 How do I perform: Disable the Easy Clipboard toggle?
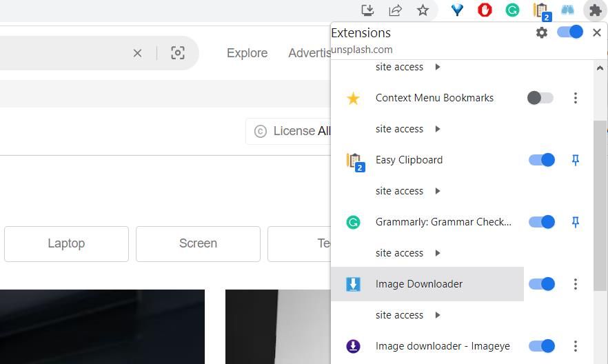point(542,160)
